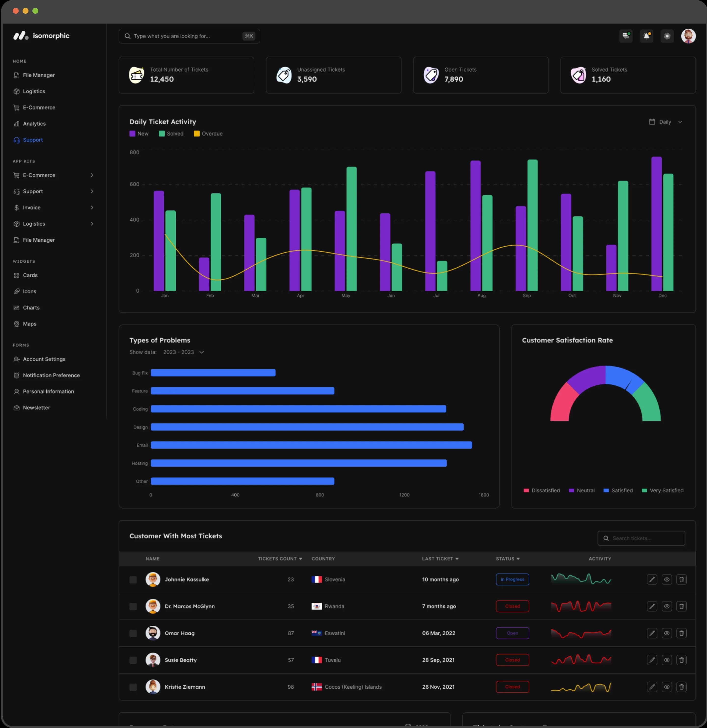This screenshot has height=728, width=707.
Task: Click the Solved Tickets tag icon
Action: click(578, 75)
